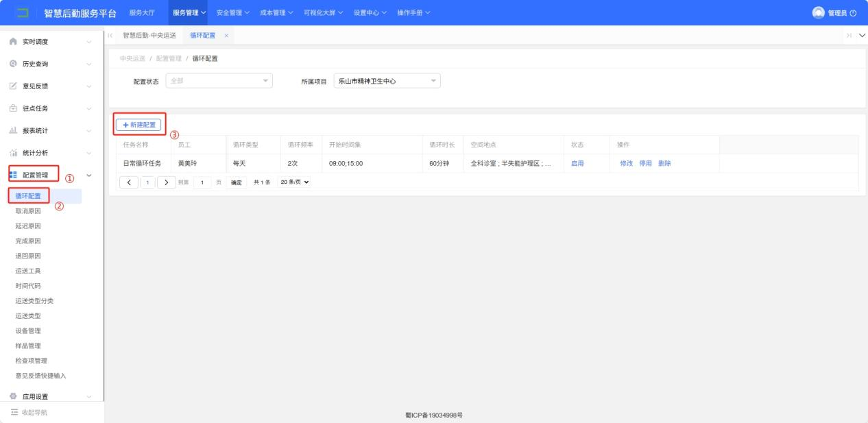
Task: Click the administrator avatar icon
Action: coord(817,12)
